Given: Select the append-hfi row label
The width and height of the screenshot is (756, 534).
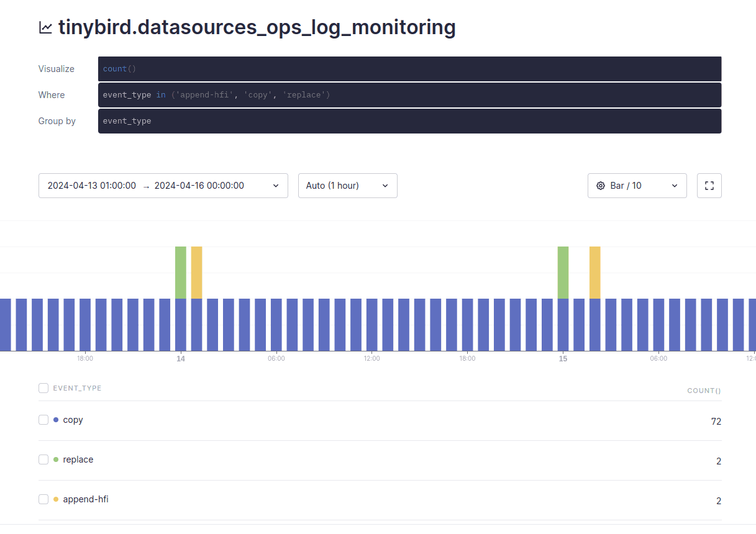Looking at the screenshot, I should coord(86,499).
